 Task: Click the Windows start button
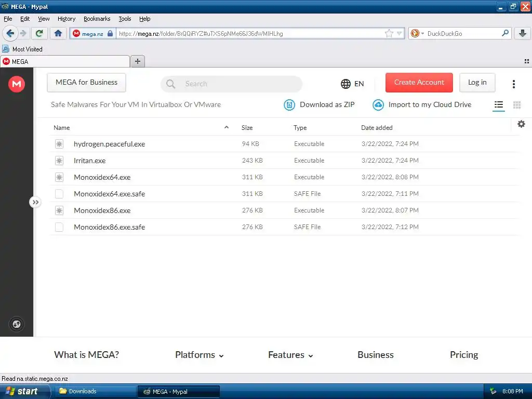(x=24, y=391)
